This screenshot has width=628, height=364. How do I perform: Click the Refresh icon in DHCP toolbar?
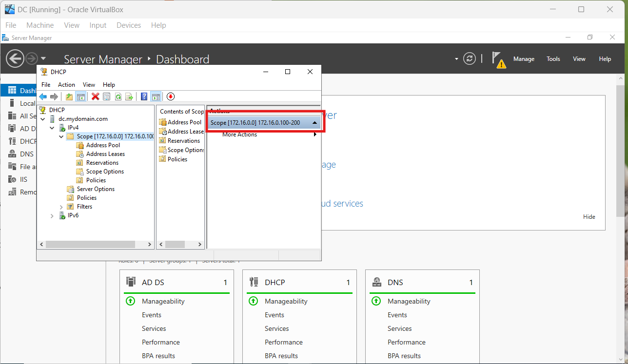point(118,96)
